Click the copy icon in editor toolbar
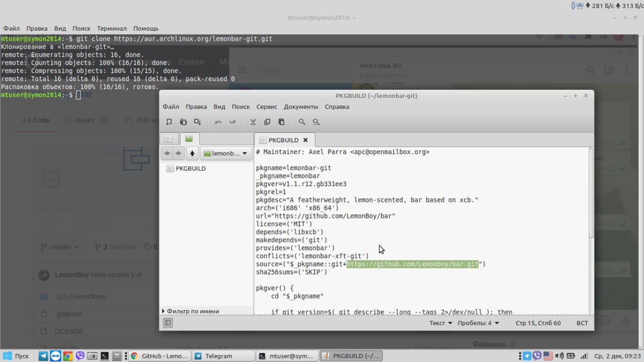The width and height of the screenshot is (644, 362). point(267,122)
